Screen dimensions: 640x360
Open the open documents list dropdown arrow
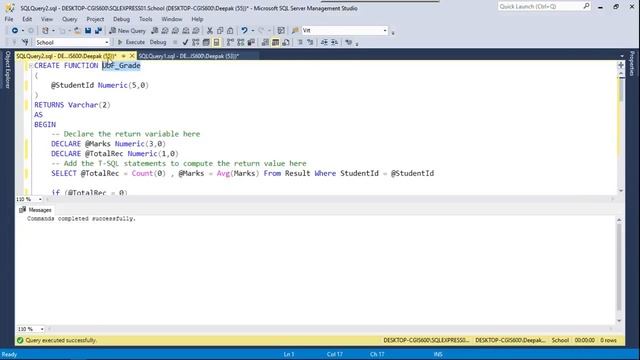622,56
